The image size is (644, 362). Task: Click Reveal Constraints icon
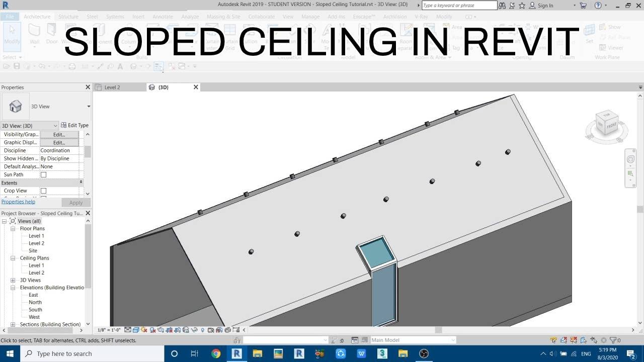pyautogui.click(x=236, y=330)
